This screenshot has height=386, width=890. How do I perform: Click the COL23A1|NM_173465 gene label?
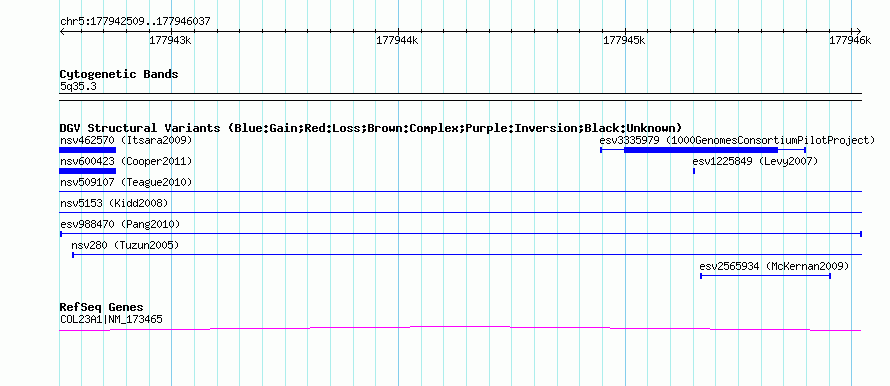111,320
